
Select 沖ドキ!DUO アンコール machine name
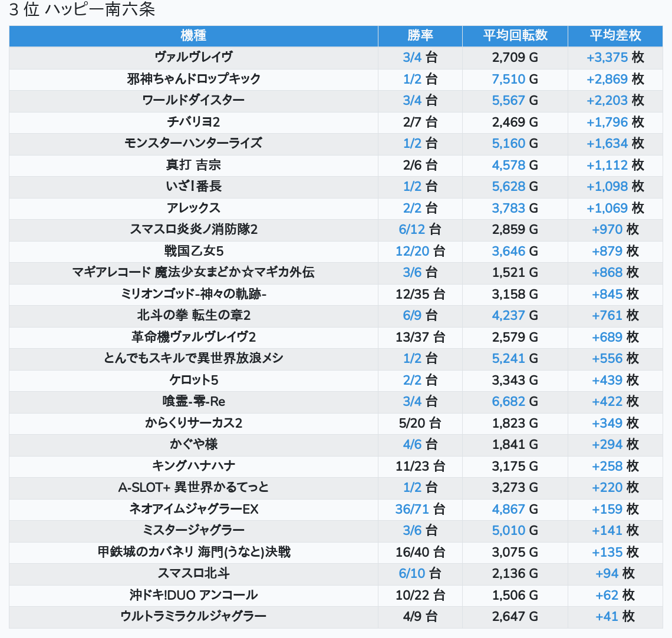pyautogui.click(x=193, y=595)
